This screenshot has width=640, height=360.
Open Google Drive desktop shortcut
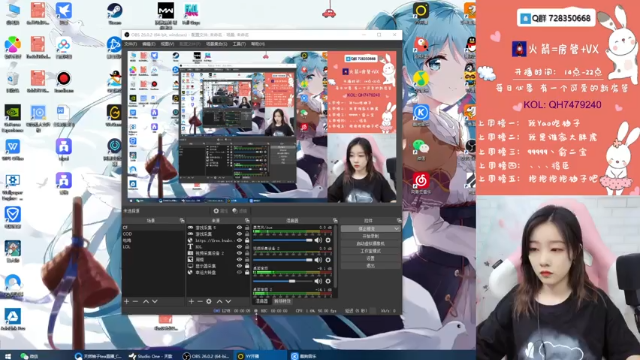13,319
